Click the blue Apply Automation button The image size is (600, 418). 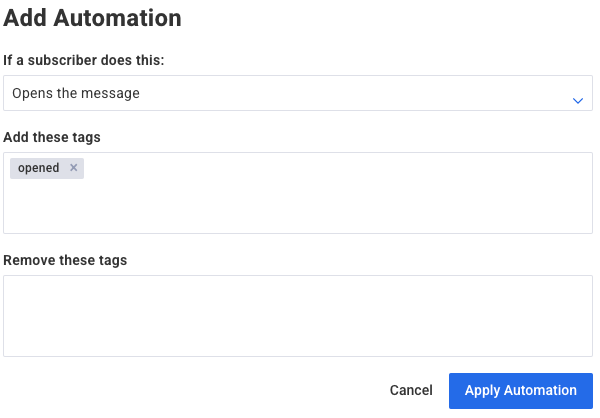click(520, 390)
